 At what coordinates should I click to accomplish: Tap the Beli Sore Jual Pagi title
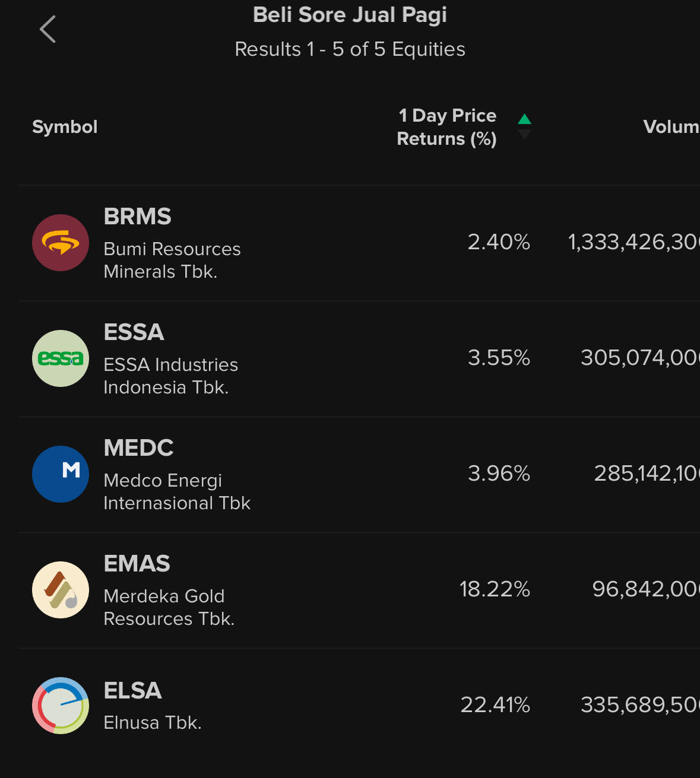[x=350, y=15]
